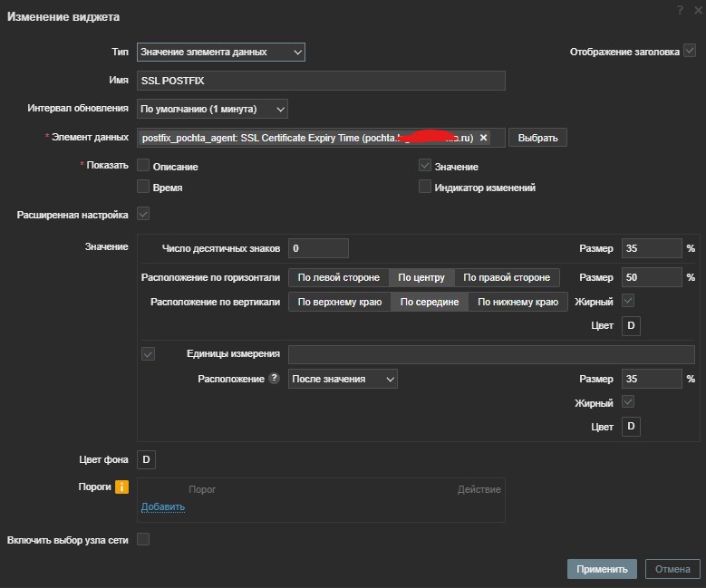Toggle the Расширенная настройка checkbox

[143, 215]
